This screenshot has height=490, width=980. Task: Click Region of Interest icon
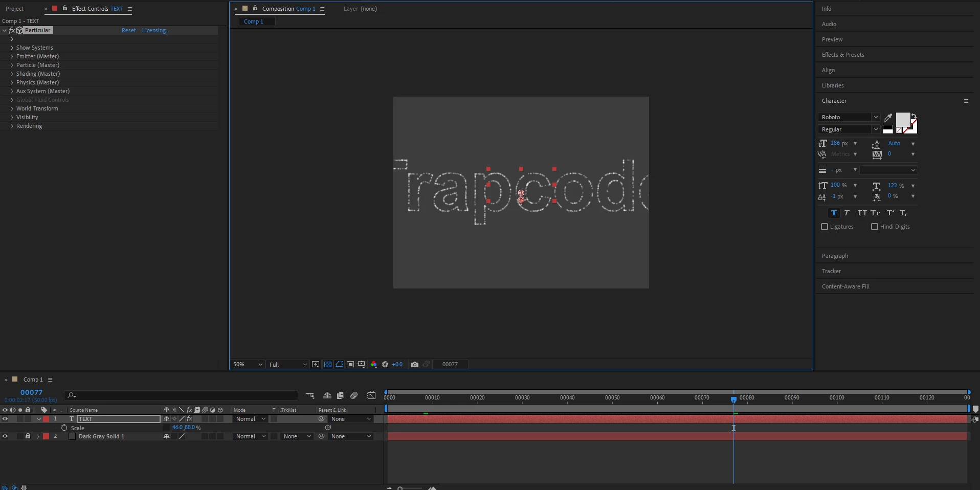[350, 364]
